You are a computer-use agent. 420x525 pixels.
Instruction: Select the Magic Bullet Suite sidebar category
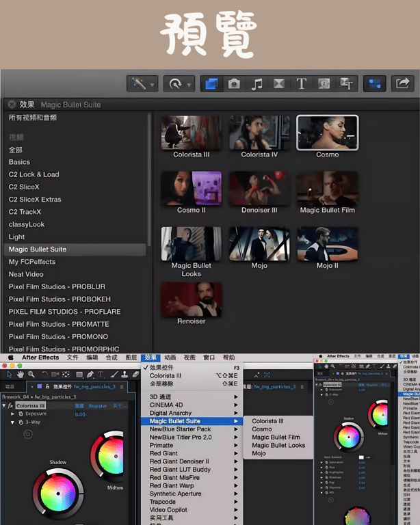75,250
